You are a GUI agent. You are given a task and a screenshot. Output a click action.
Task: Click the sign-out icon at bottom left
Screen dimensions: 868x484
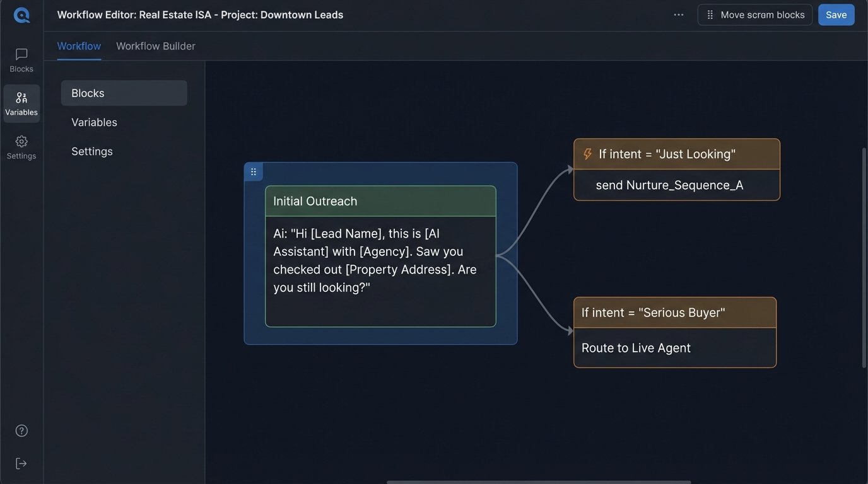[x=21, y=463]
